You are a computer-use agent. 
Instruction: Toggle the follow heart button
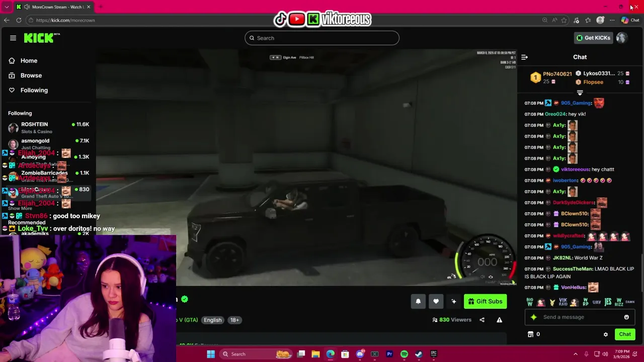436,301
